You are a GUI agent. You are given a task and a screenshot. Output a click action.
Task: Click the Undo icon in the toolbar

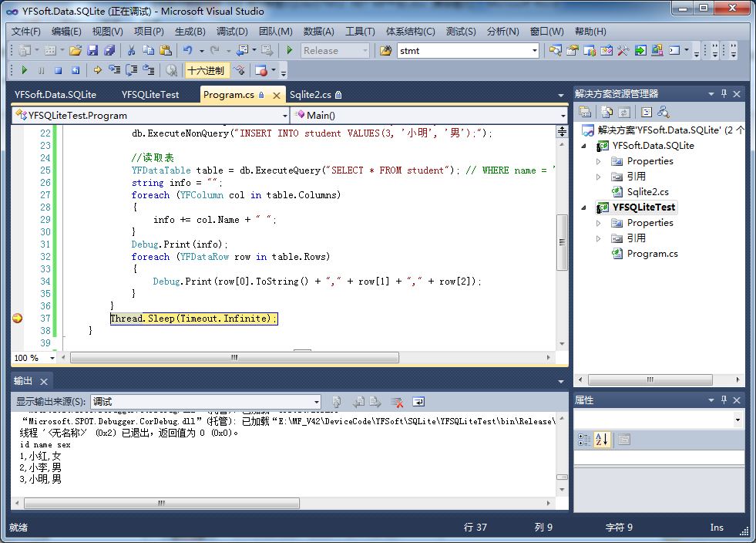[x=188, y=50]
